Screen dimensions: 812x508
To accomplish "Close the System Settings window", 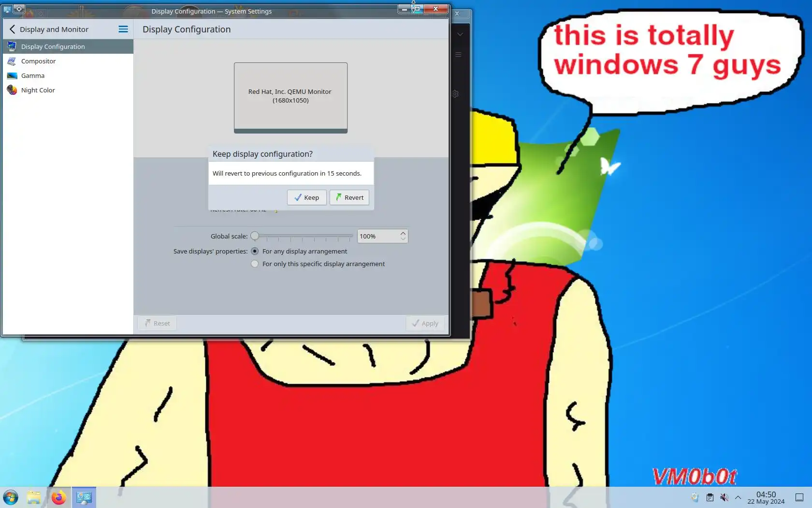I will click(435, 9).
